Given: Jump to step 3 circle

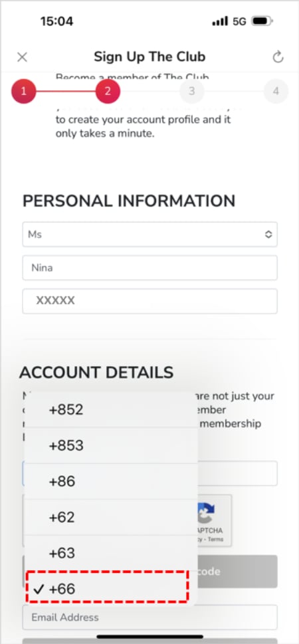Looking at the screenshot, I should (x=192, y=91).
